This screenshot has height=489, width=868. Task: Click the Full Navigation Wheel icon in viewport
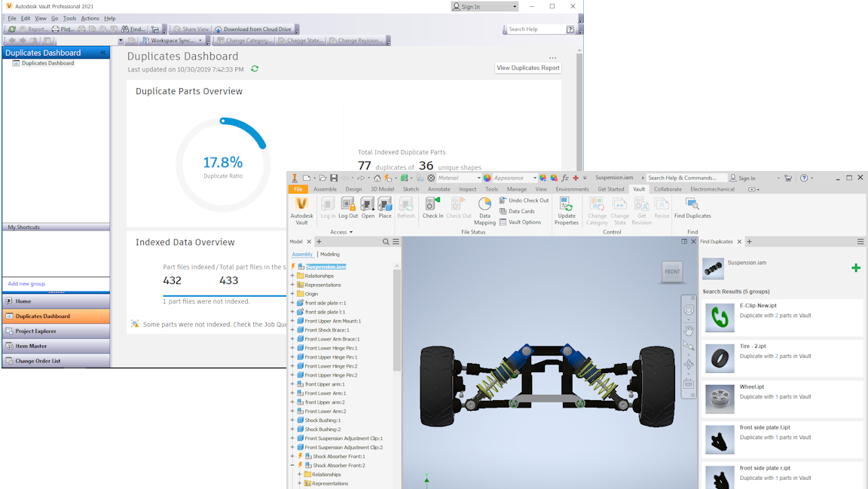click(x=689, y=310)
